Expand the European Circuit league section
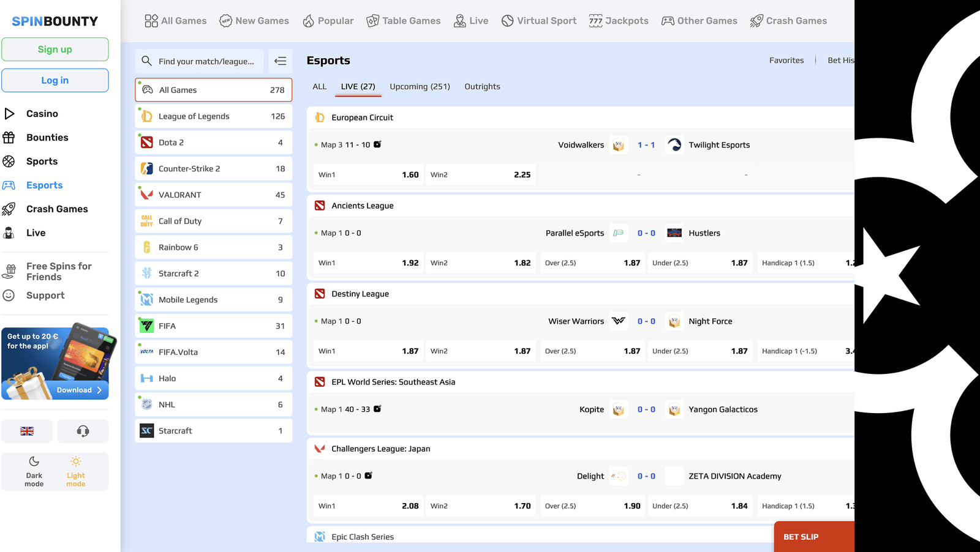This screenshot has height=552, width=980. click(362, 117)
